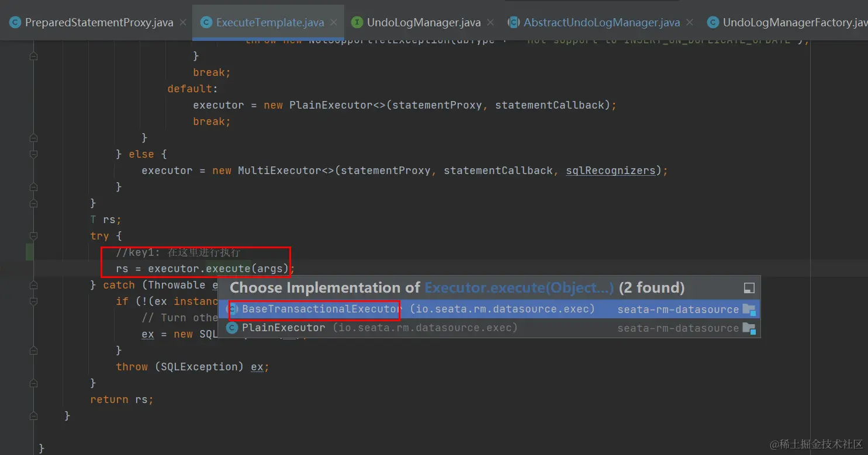Click the PlainExecutor<> constructor in code
Image resolution: width=868 pixels, height=455 pixels.
(337, 105)
